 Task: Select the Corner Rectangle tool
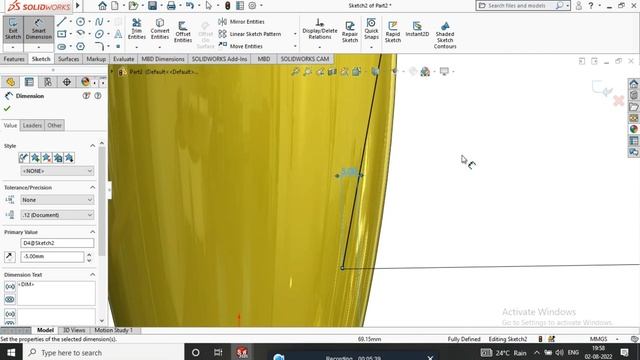(x=62, y=34)
